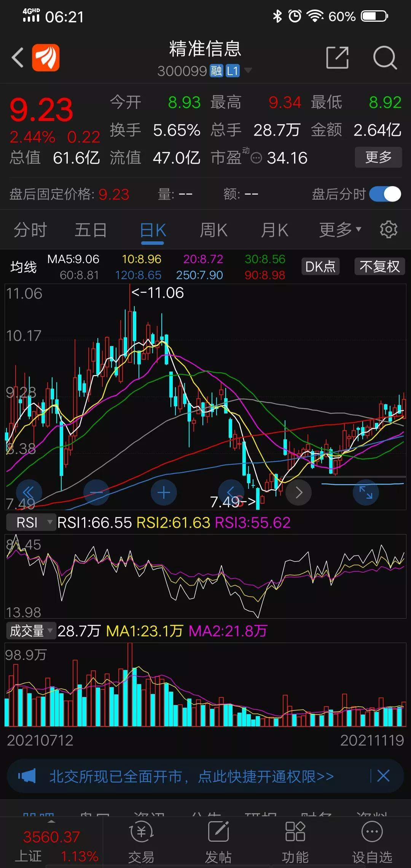Switch to the 分时 tab
This screenshot has width=411, height=868.
pyautogui.click(x=30, y=230)
